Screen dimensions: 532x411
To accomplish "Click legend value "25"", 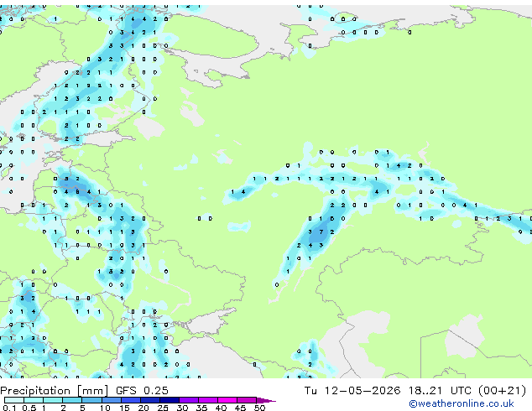I will pos(163,408).
